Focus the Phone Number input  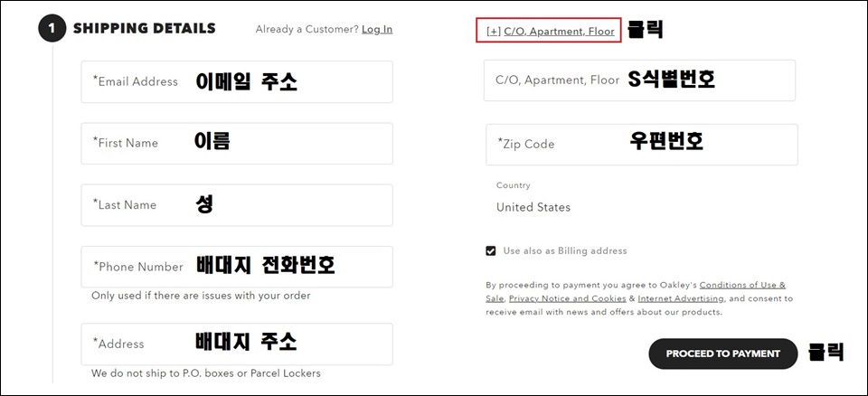(x=237, y=267)
